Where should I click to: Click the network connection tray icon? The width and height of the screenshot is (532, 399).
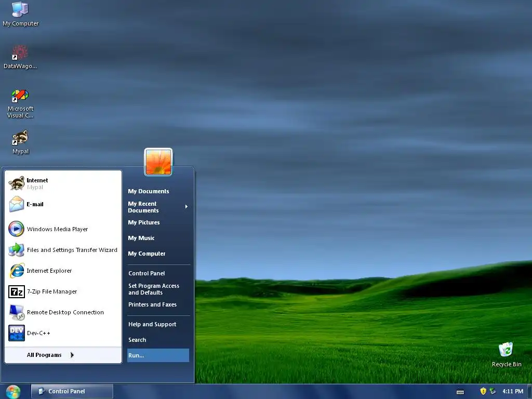point(493,391)
